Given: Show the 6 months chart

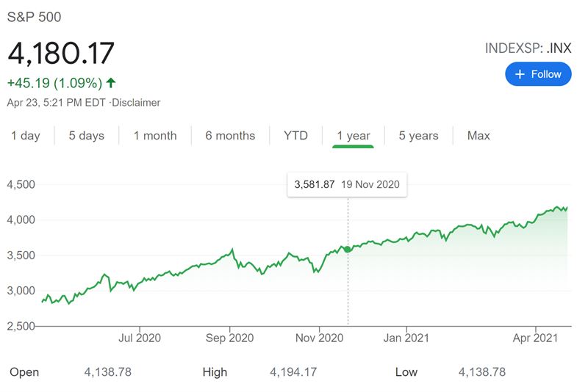Looking at the screenshot, I should pos(230,136).
